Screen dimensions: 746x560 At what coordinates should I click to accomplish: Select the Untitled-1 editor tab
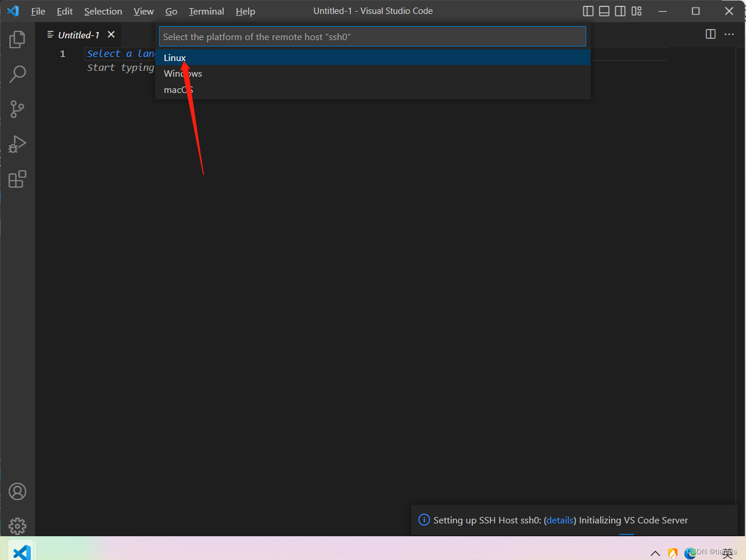(x=78, y=35)
